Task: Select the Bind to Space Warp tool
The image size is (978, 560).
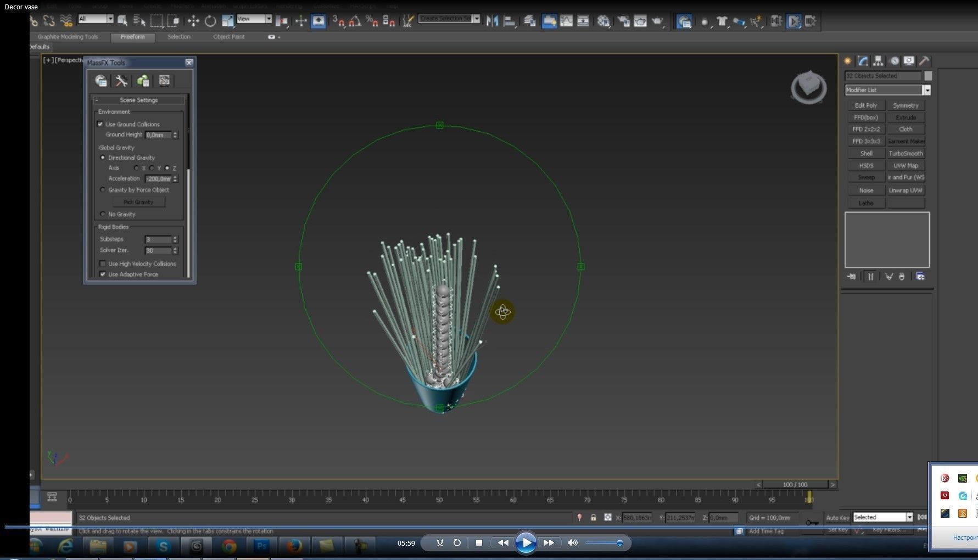Action: (x=66, y=21)
